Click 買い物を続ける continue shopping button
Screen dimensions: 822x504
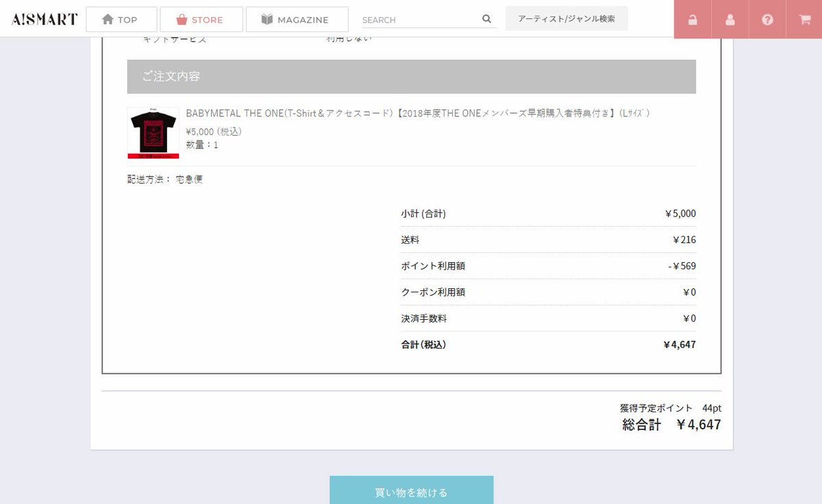point(412,490)
